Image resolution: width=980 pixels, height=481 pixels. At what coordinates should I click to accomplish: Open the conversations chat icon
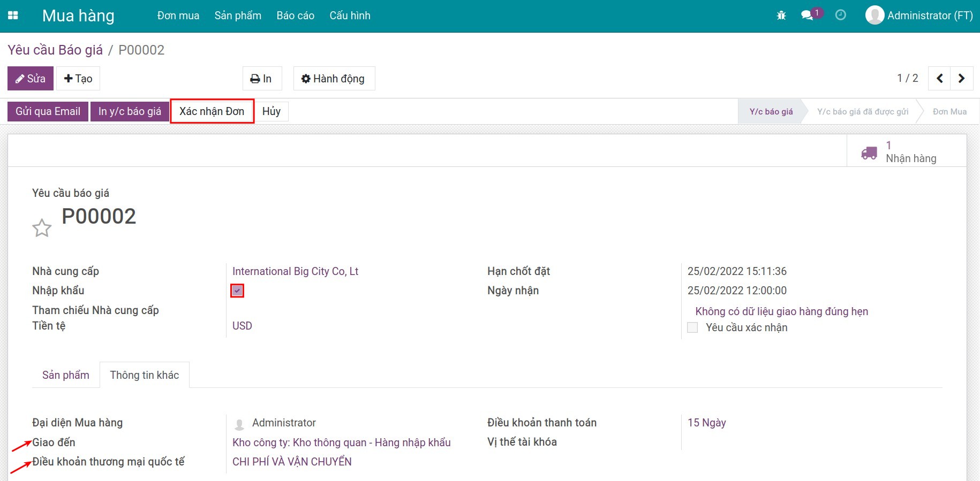click(x=807, y=16)
